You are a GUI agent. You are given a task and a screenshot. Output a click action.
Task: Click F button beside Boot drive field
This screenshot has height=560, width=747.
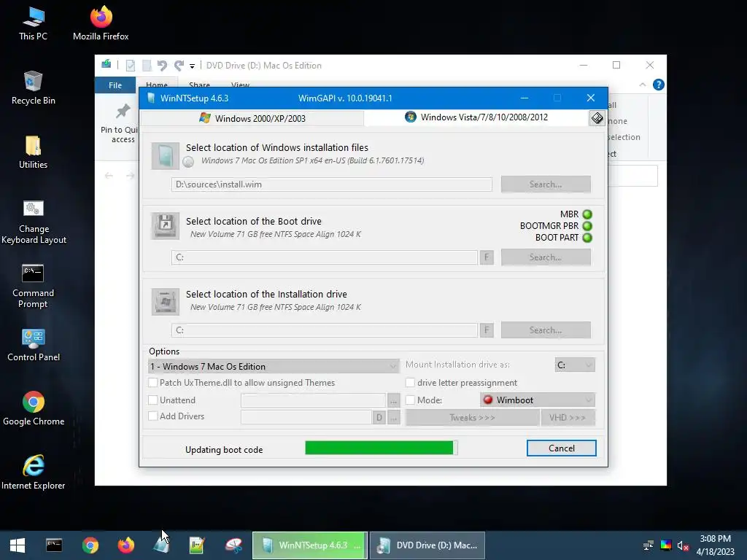pos(487,257)
